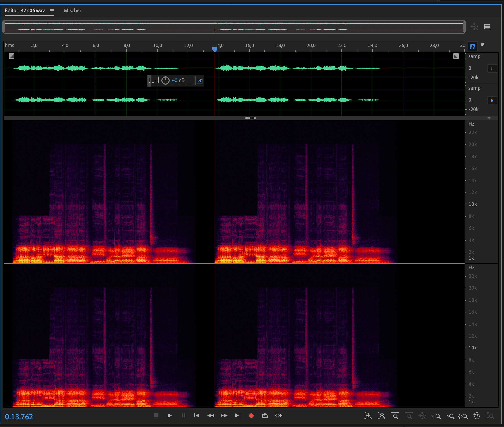Viewport: 504px width, 427px height.
Task: Click the skip selection icon
Action: coord(278,415)
